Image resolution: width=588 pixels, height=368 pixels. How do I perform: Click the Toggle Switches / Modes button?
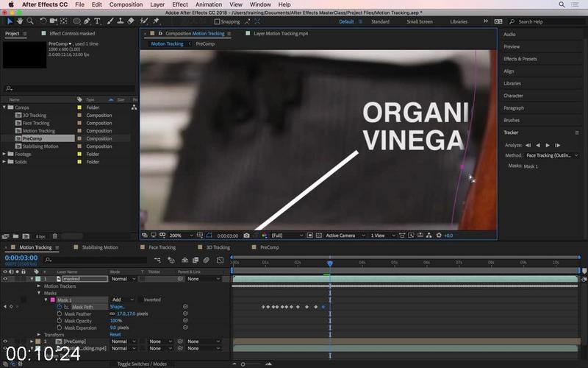click(x=142, y=364)
